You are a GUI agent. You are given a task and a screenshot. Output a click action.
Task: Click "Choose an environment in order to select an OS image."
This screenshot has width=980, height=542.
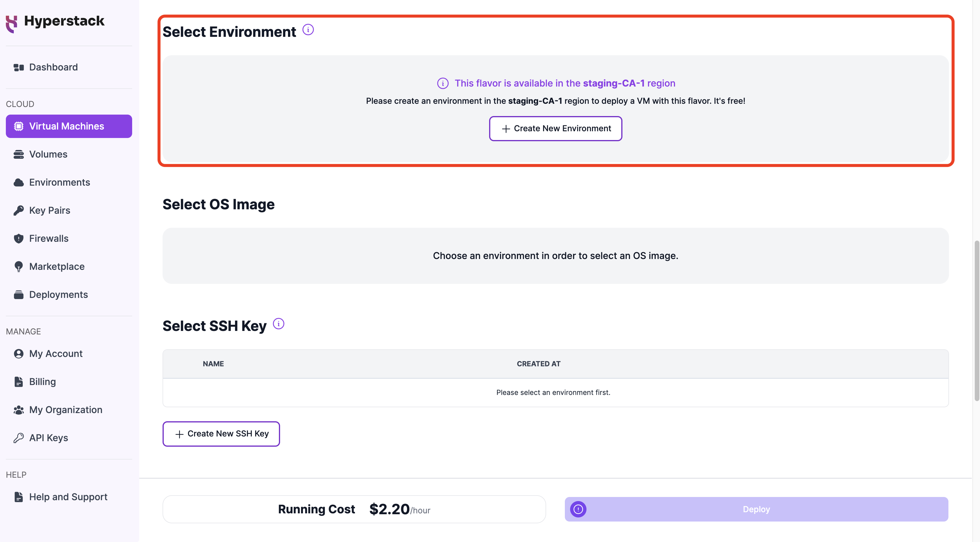tap(555, 256)
